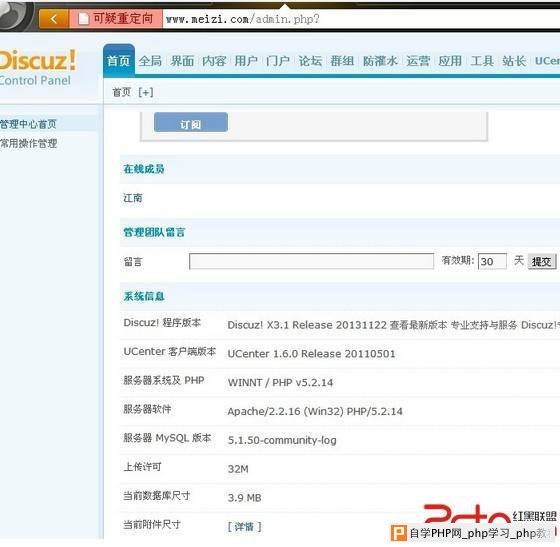The width and height of the screenshot is (560, 547).
Task: Click the 3.9 MB database size value
Action: click(x=245, y=498)
